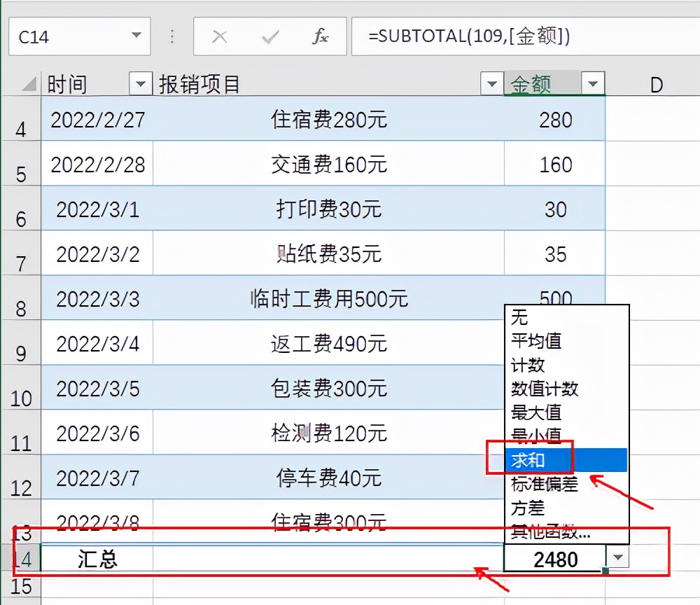Viewport: 700px width, 605px height.
Task: Choose 最大值 from the totals list
Action: tap(567, 412)
